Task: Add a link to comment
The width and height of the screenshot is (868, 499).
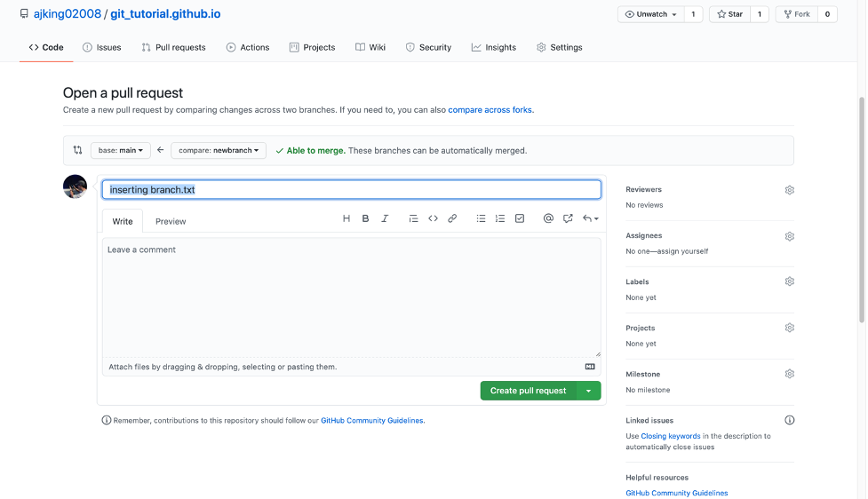Action: pyautogui.click(x=452, y=218)
